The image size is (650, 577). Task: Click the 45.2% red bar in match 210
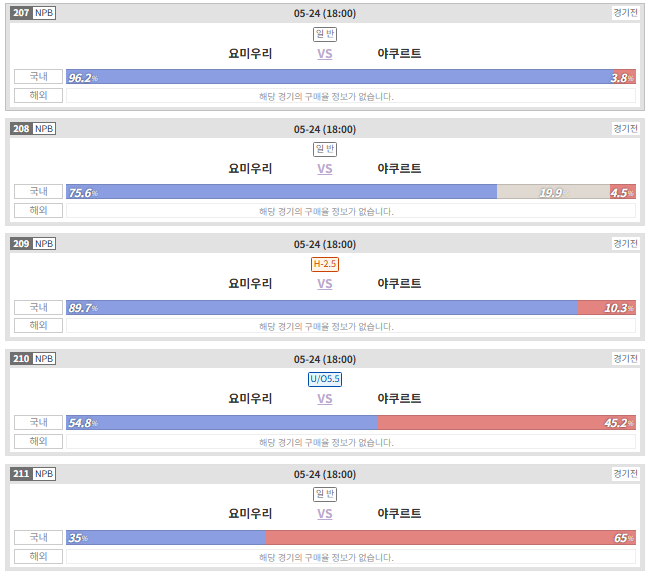pos(507,423)
